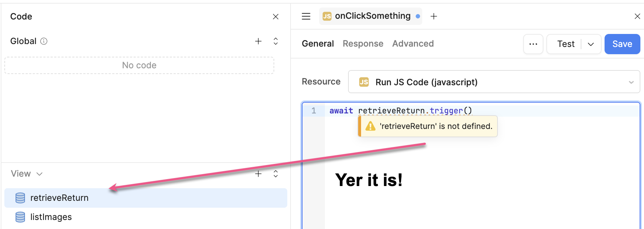
Task: Click the retrieveReturn database icon
Action: pos(20,198)
